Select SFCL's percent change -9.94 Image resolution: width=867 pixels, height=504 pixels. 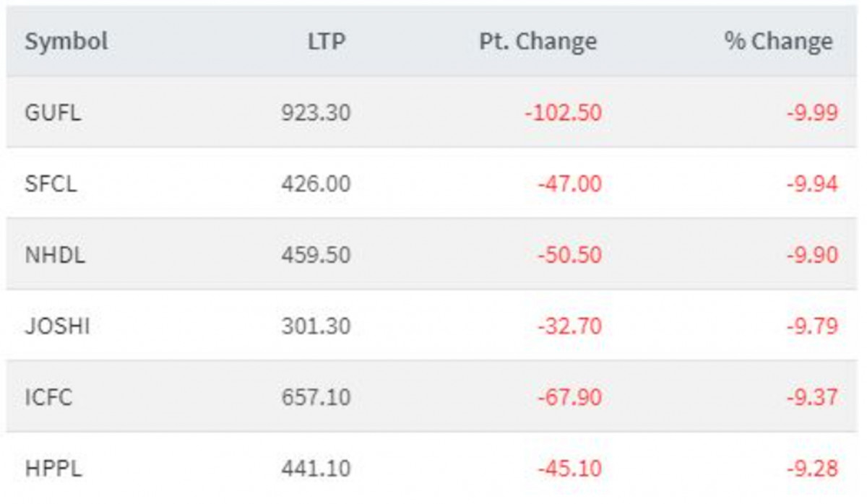point(812,183)
